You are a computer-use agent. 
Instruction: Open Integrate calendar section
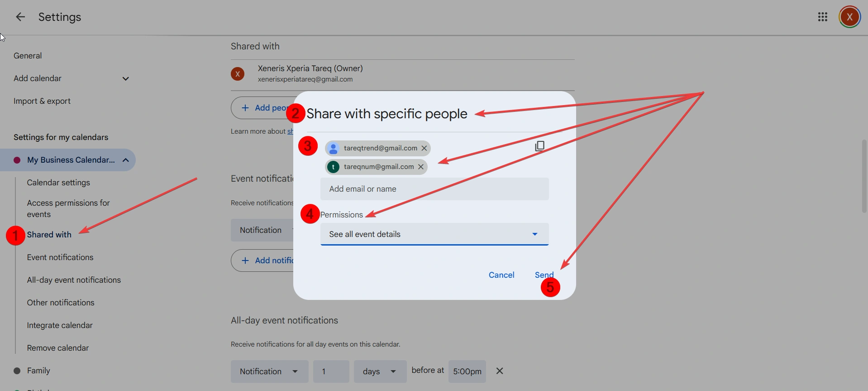[60, 325]
